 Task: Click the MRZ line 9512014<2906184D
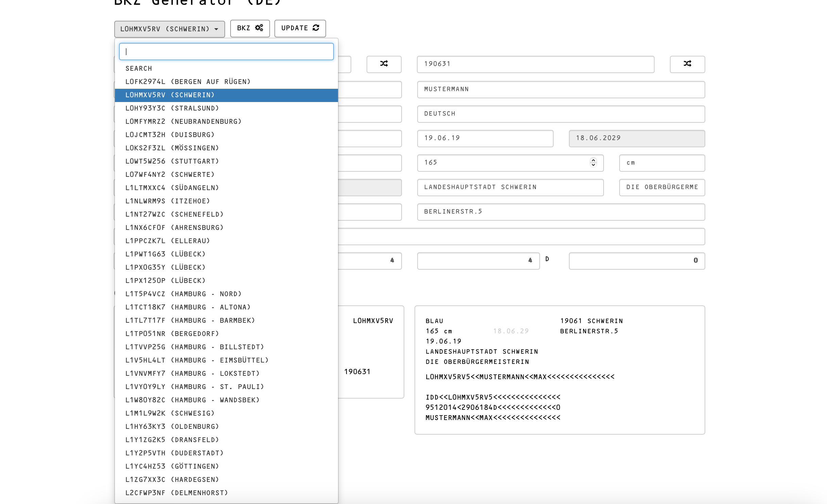(x=493, y=407)
